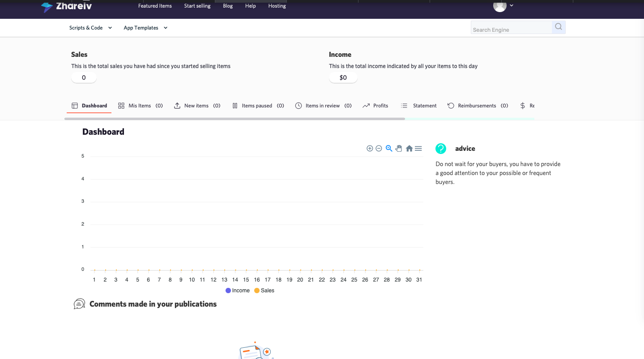644x359 pixels.
Task: Click the search magnifier button
Action: point(559,27)
